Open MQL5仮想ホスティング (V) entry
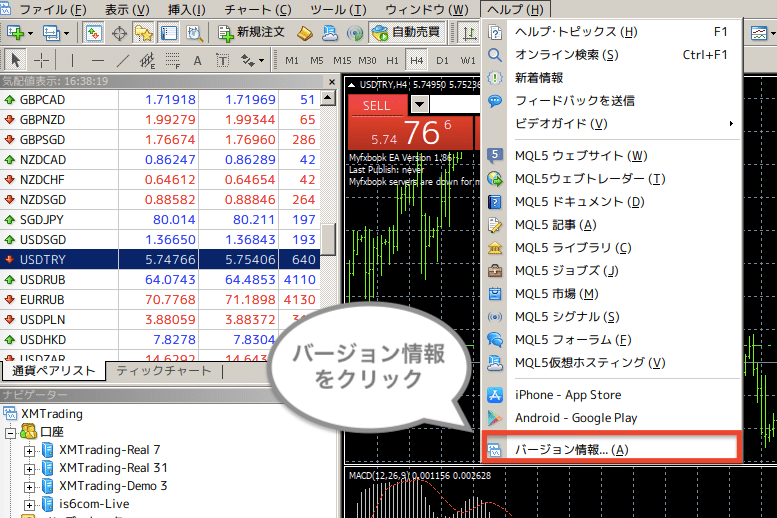Image resolution: width=777 pixels, height=518 pixels. coord(611,362)
